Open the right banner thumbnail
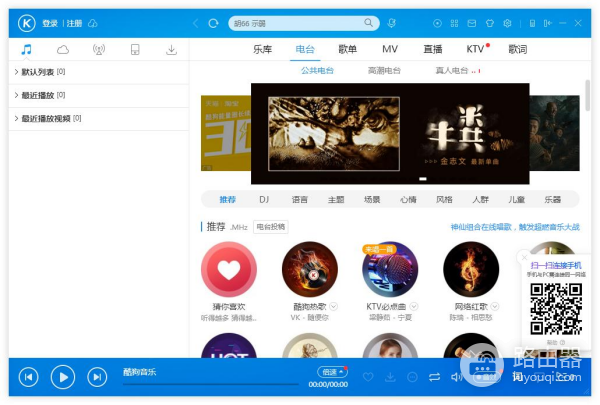Image resolution: width=600 pixels, height=405 pixels. point(554,133)
